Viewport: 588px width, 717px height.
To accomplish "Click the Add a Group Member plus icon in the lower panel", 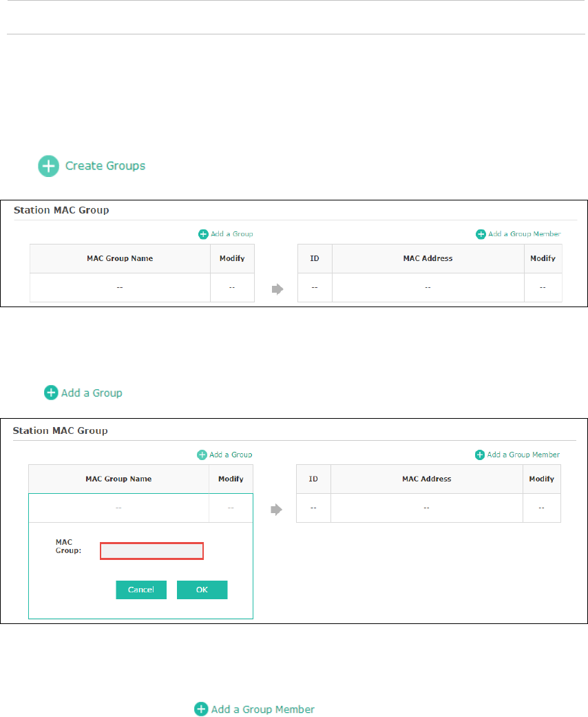I will tap(480, 455).
